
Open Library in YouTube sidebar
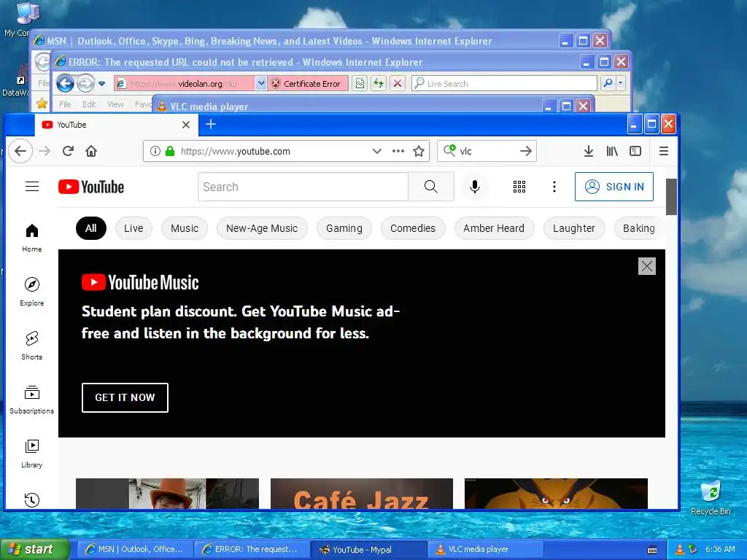coord(32,454)
